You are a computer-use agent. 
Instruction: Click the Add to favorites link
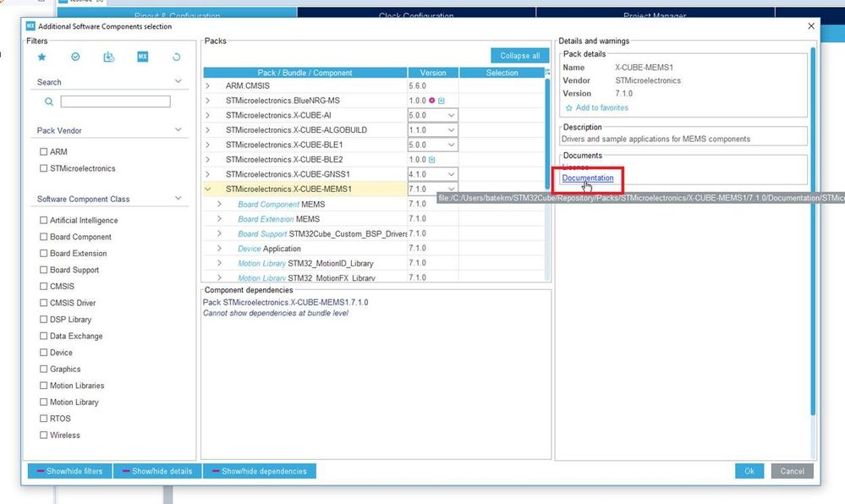click(601, 107)
